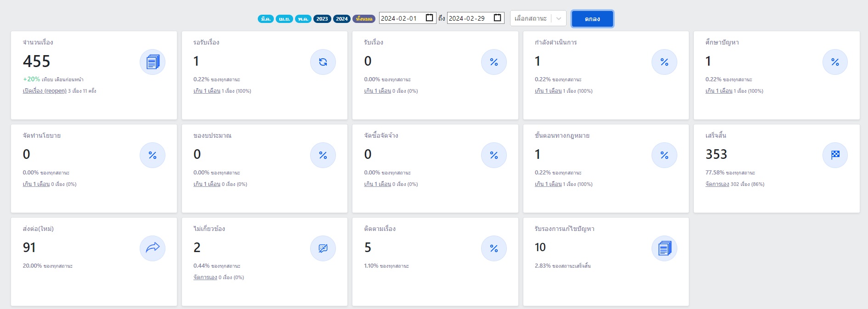The width and height of the screenshot is (868, 309).
Task: Click the documents icon in รับรองการแก้ไขปัญหา card
Action: 664,248
